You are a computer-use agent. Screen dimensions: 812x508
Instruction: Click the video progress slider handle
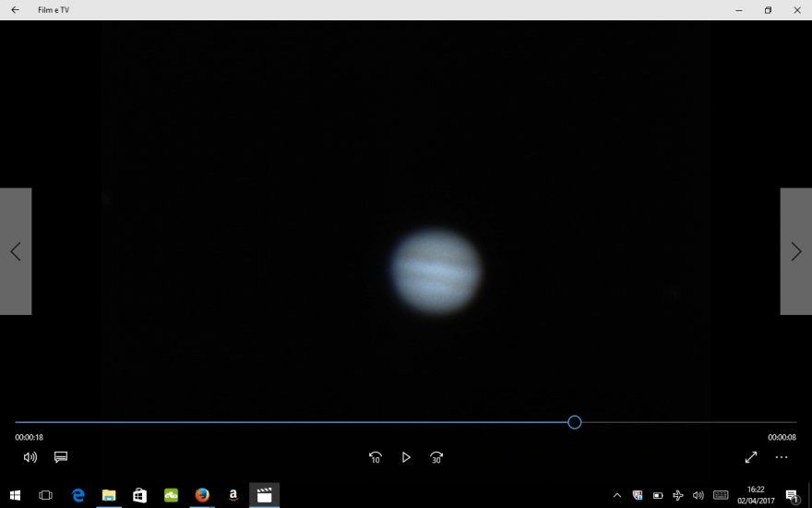click(575, 422)
